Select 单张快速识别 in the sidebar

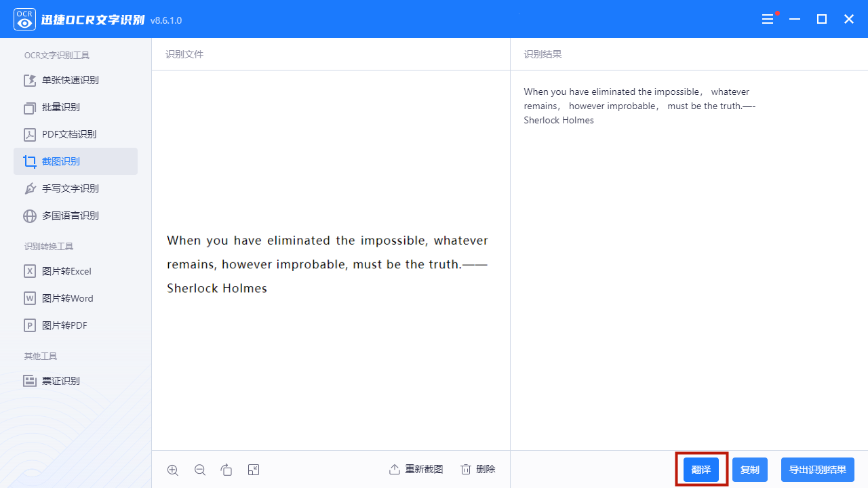click(x=76, y=80)
